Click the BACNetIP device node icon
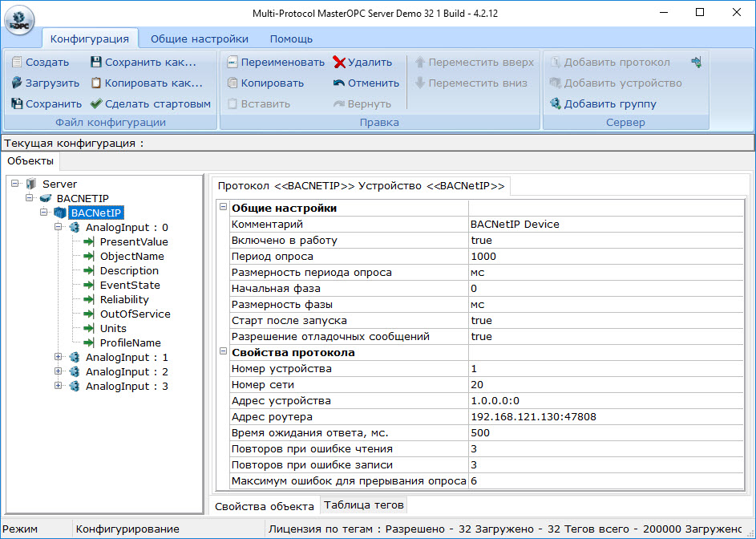Viewport: 756px width, 539px height. (x=60, y=213)
